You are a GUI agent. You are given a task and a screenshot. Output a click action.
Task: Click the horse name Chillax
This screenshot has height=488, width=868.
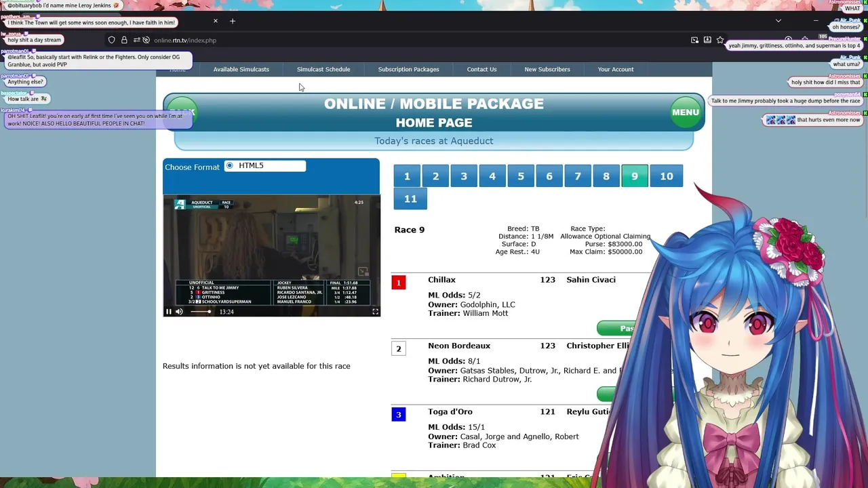click(x=441, y=280)
